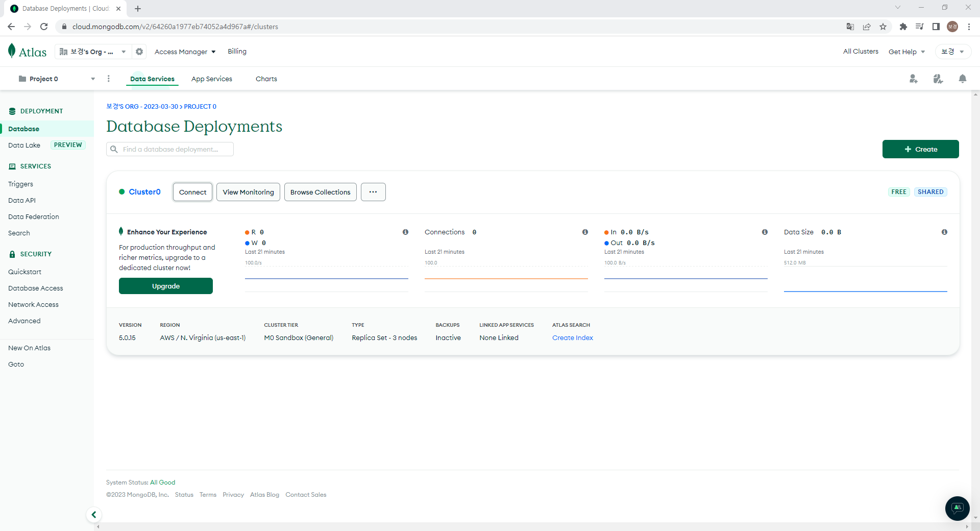Open Advanced security settings
Image resolution: width=980 pixels, height=531 pixels.
point(24,321)
